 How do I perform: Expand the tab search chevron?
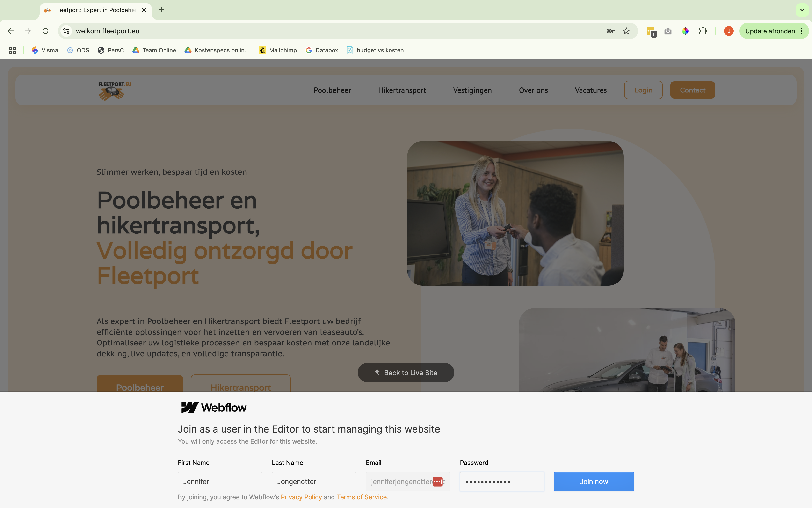[802, 10]
